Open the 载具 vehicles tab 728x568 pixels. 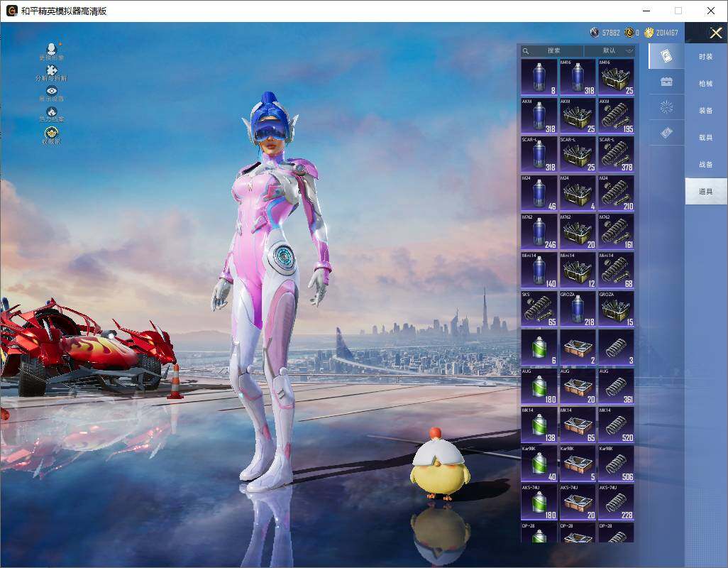click(x=705, y=138)
